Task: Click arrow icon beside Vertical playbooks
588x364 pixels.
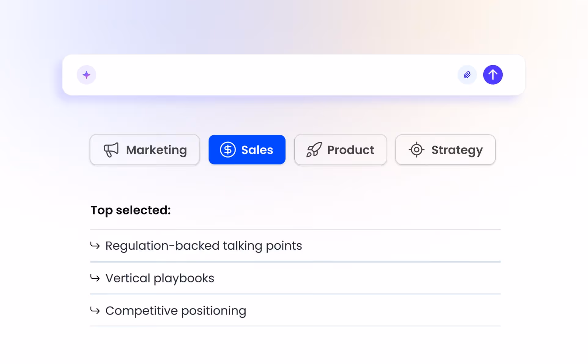Action: (95, 278)
